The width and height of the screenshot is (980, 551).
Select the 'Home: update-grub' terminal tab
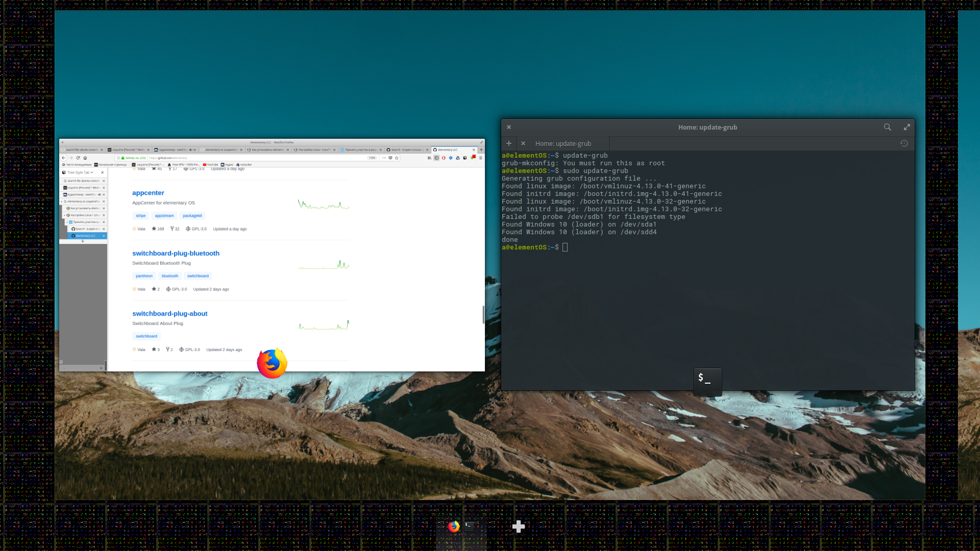point(563,143)
